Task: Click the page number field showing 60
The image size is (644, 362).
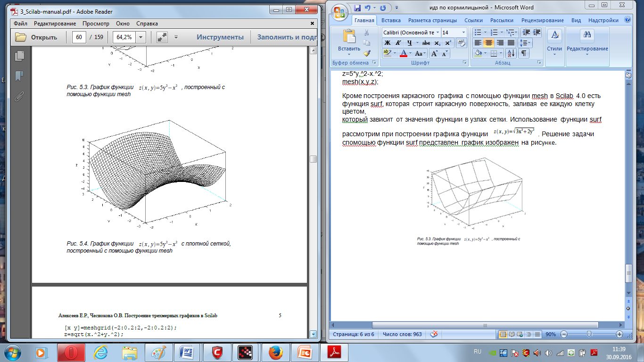Action: pos(79,37)
